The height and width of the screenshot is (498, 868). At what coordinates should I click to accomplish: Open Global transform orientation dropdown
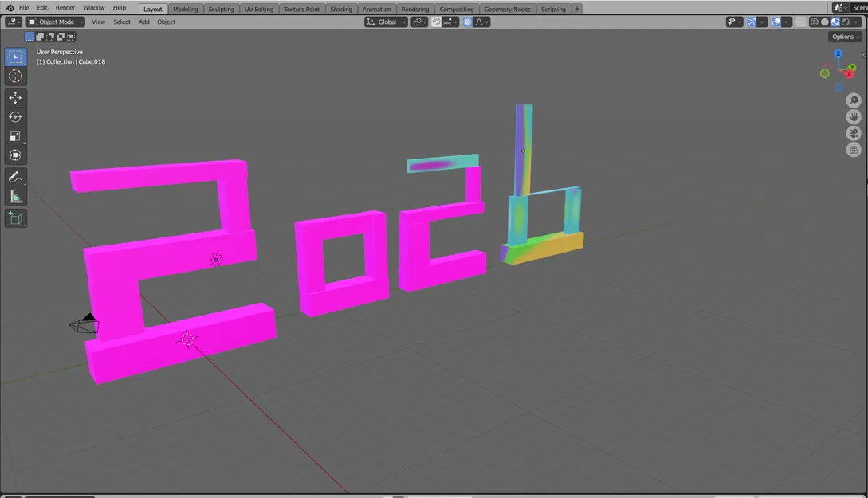coord(386,22)
